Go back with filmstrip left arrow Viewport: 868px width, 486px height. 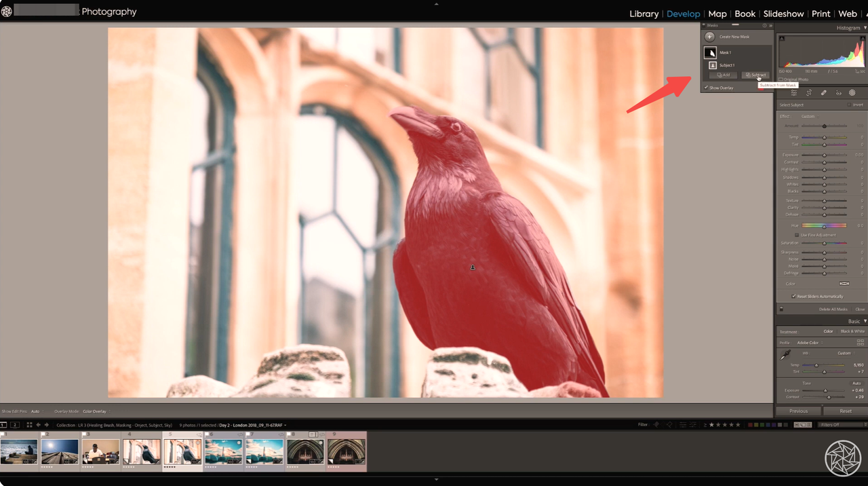click(38, 425)
